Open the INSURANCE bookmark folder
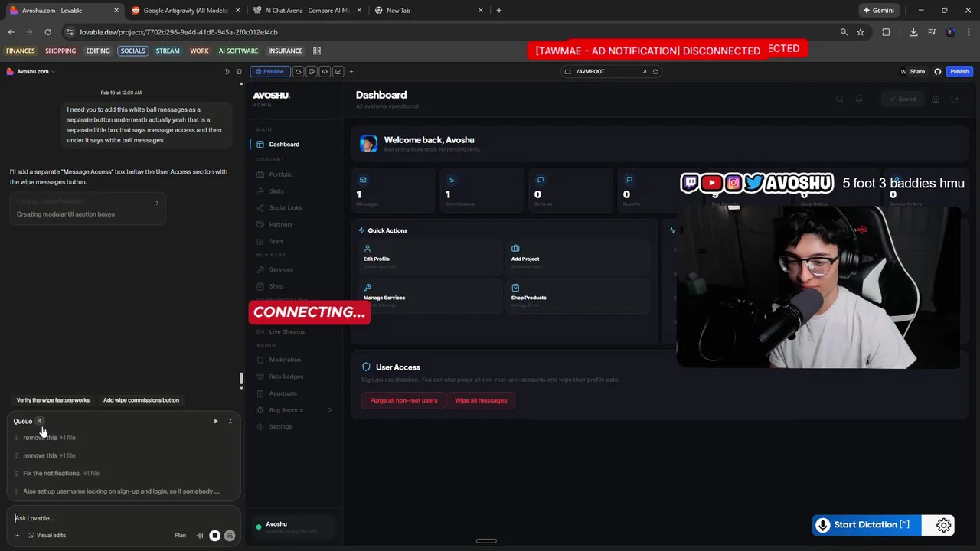 tap(285, 51)
